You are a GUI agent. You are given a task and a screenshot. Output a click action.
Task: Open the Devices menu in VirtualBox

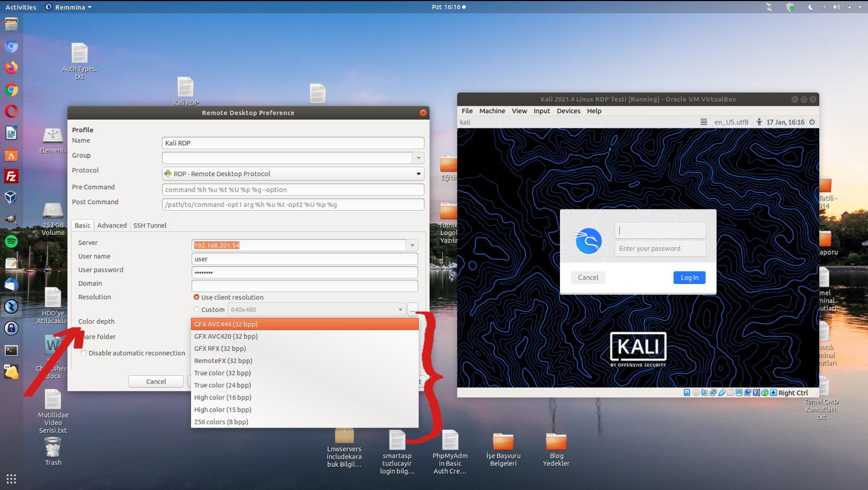(568, 111)
